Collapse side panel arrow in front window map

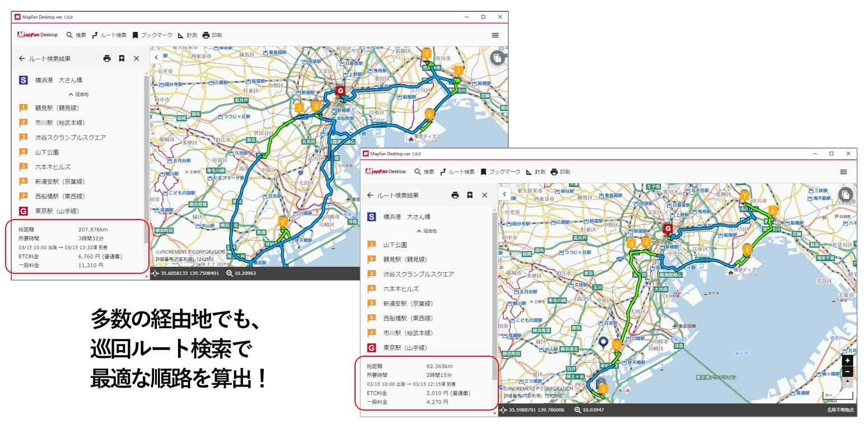coord(505,194)
